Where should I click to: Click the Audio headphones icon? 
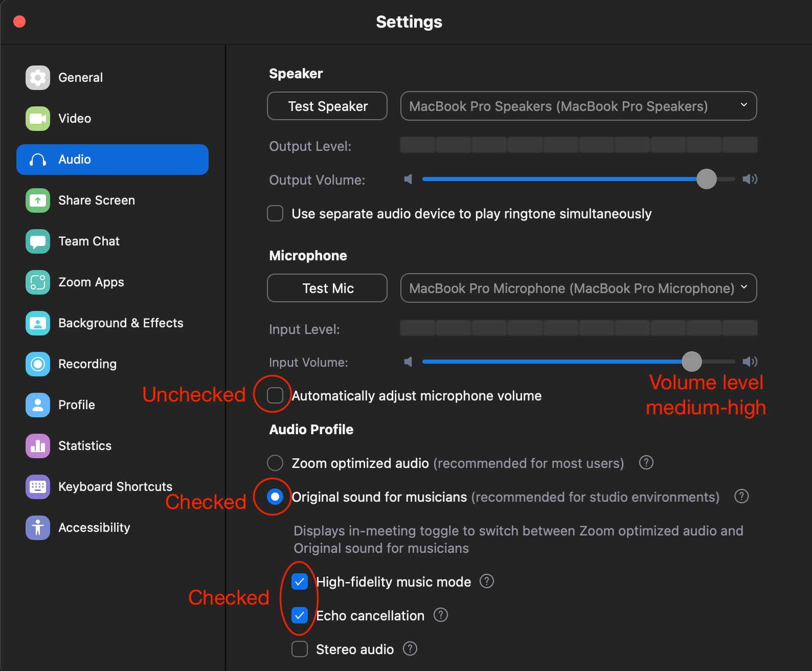coord(37,159)
